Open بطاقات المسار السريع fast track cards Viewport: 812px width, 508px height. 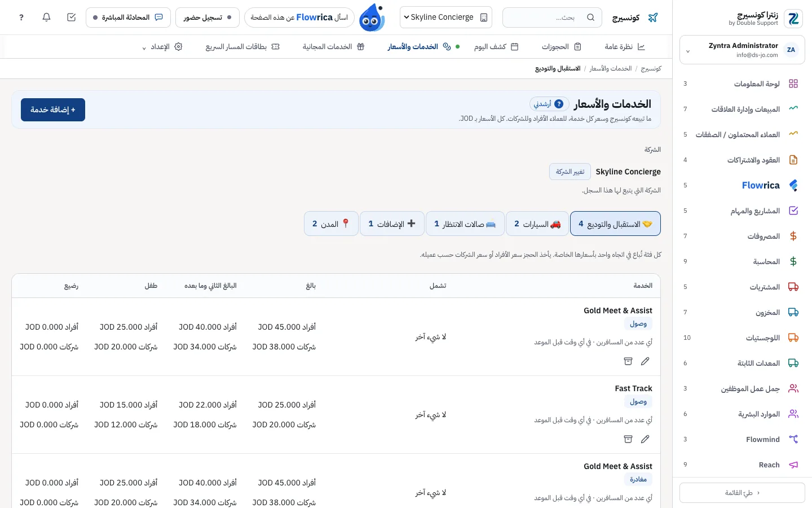point(242,47)
